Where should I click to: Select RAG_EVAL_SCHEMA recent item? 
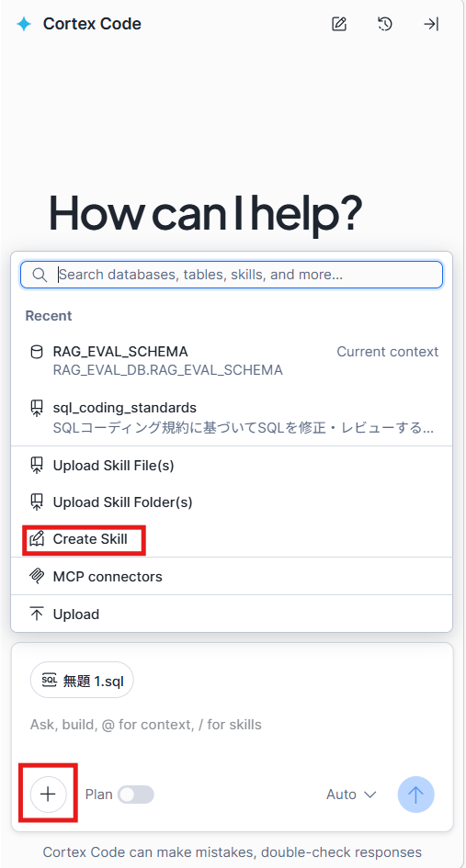[232, 360]
